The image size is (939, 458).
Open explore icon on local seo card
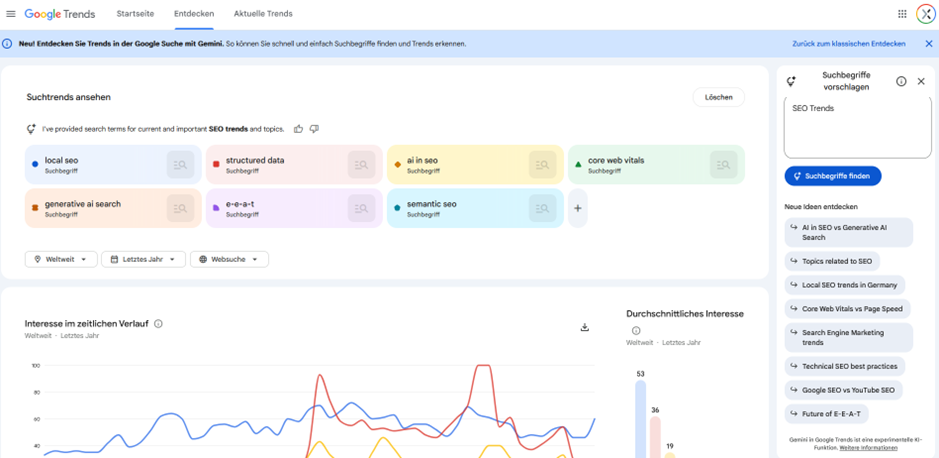(x=180, y=165)
